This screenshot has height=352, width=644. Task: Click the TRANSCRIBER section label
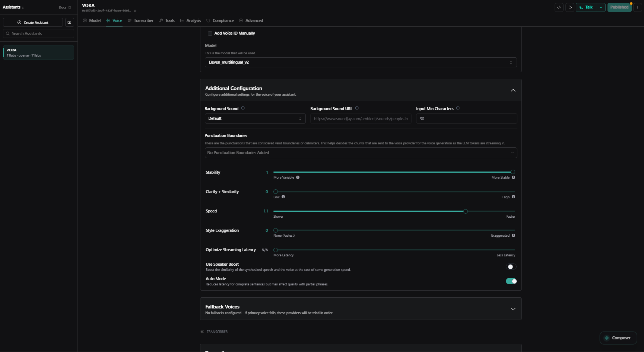point(217,332)
